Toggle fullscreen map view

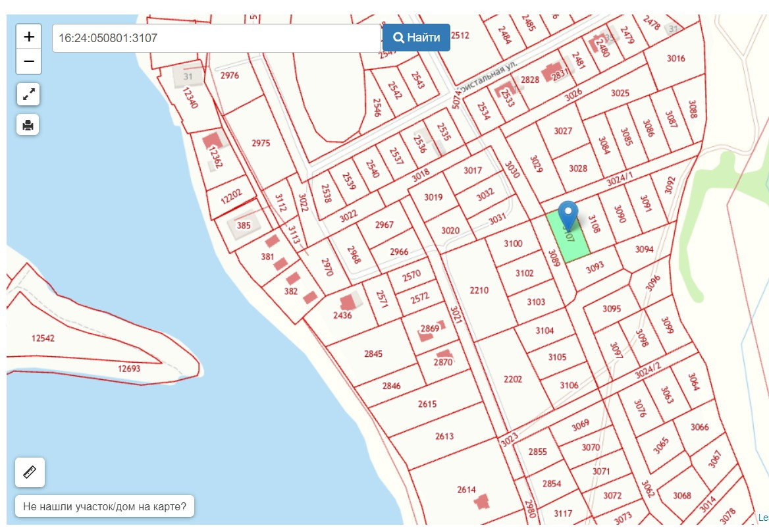[x=28, y=94]
